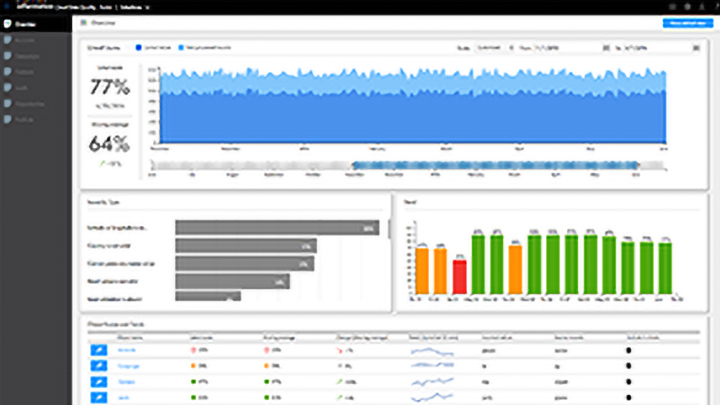The width and height of the screenshot is (720, 405).
Task: Select the longest gray bar in severity chart
Action: coord(277,227)
